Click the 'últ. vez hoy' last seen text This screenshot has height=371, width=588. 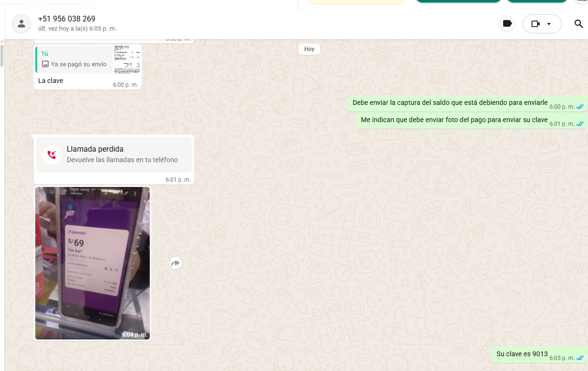coord(77,29)
